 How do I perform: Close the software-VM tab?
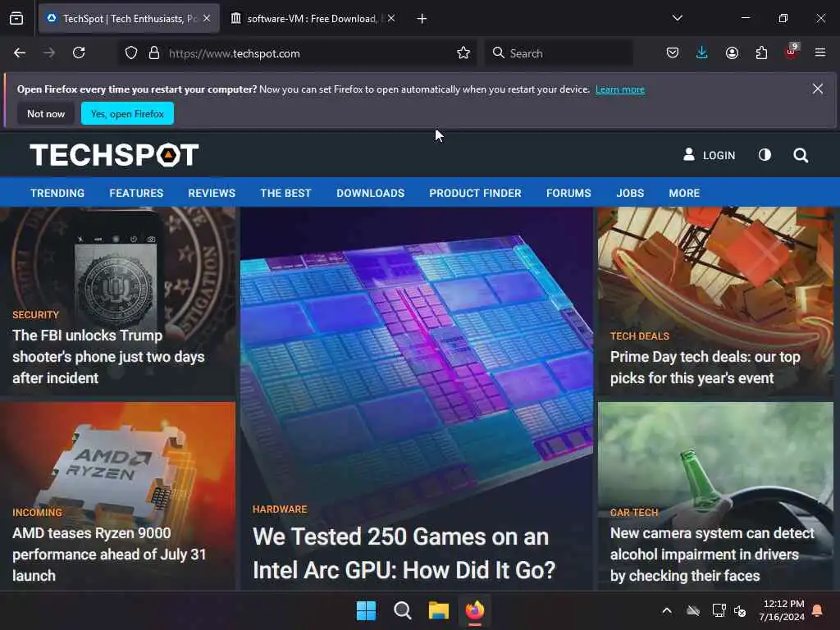[x=391, y=18]
